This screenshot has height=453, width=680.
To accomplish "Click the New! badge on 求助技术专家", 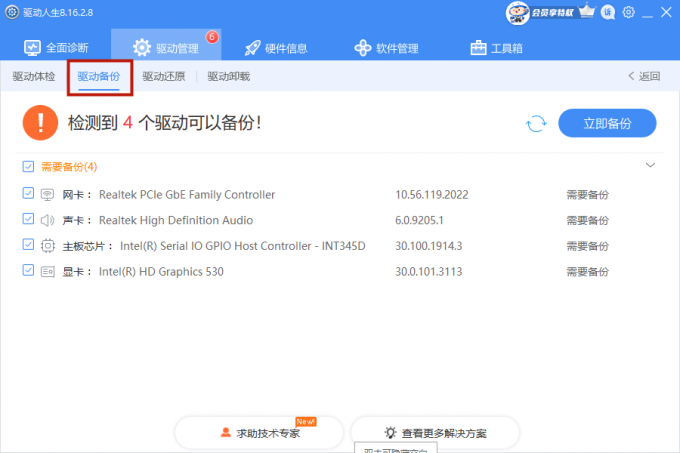I will click(x=306, y=422).
